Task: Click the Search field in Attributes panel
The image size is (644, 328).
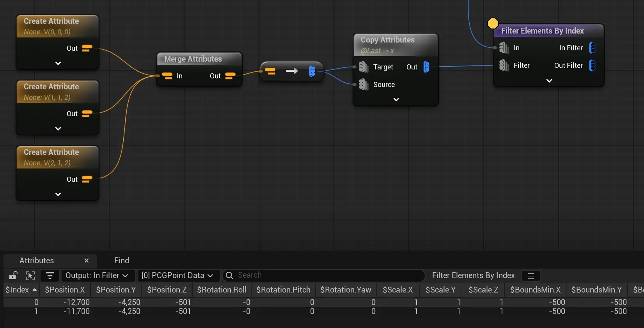Action: [328, 275]
